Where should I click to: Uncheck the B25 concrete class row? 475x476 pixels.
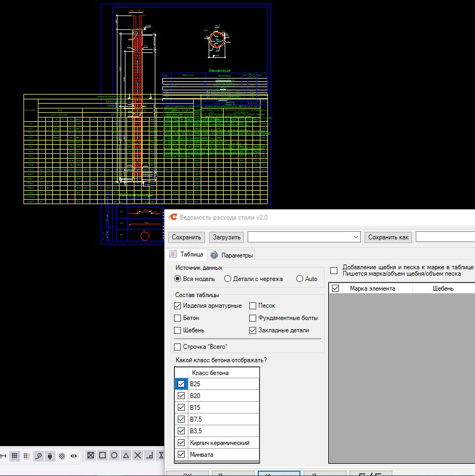181,384
